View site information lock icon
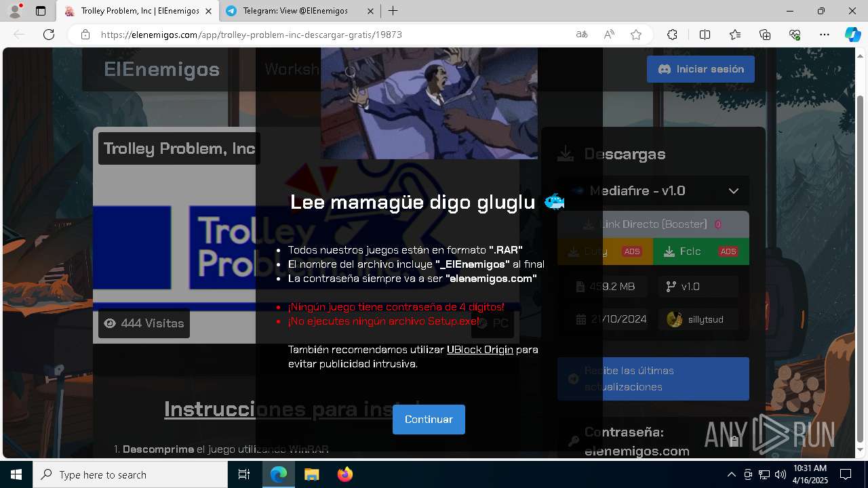The width and height of the screenshot is (868, 488). 85,35
